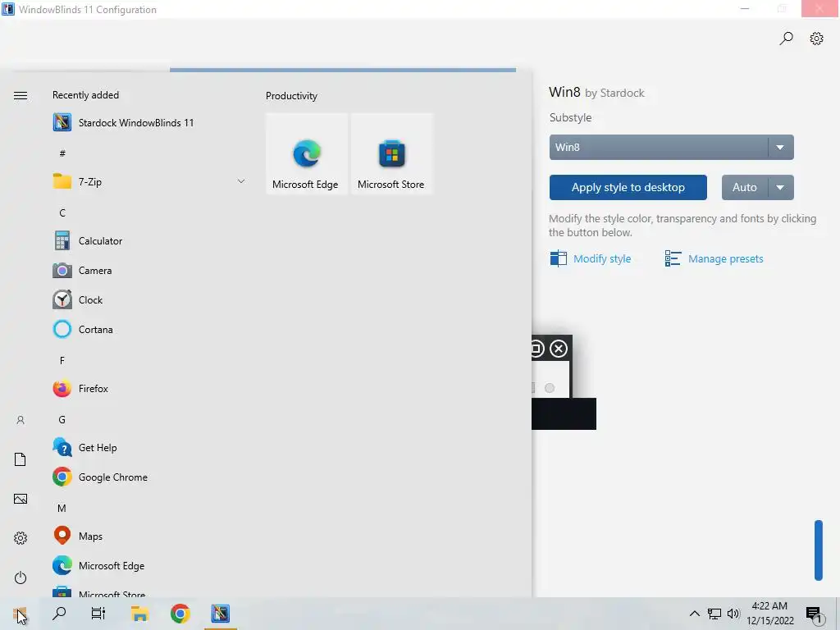Open the taskbar clock and date
Viewport: 840px width, 630px height.
(x=769, y=614)
